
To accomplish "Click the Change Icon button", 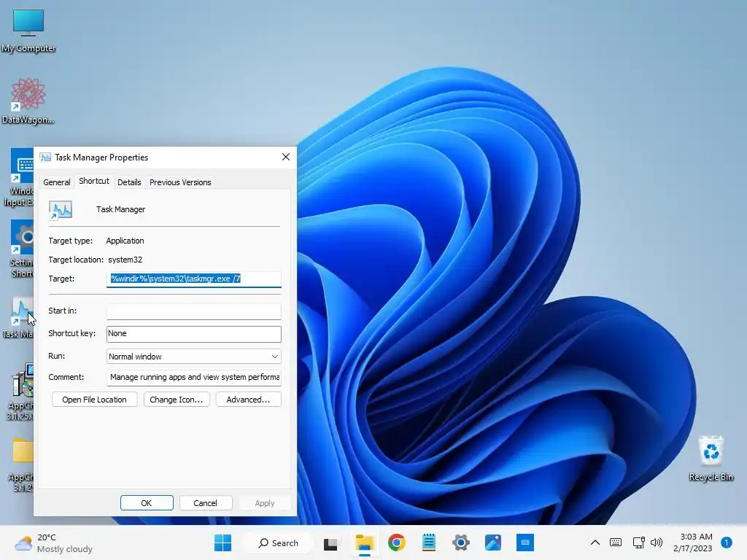I will [x=177, y=400].
